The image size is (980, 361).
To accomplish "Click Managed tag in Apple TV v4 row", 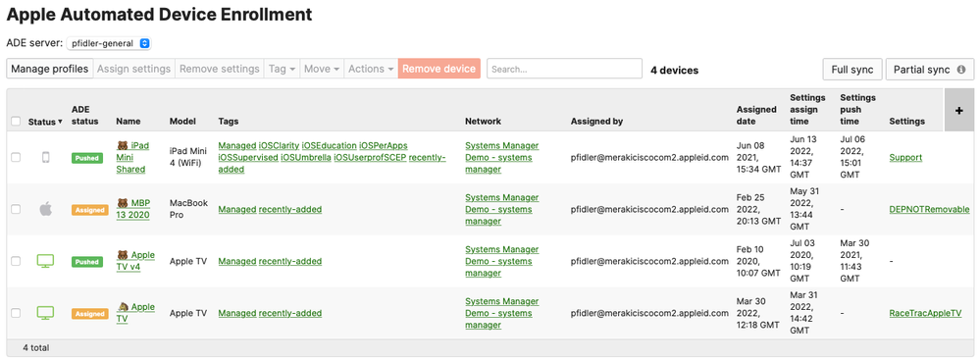I will click(x=236, y=261).
